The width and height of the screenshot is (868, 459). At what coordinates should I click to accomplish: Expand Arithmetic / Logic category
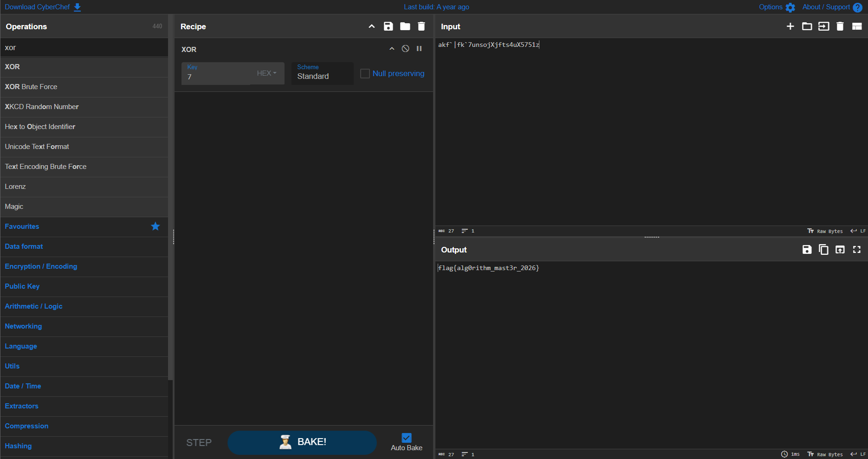pyautogui.click(x=84, y=306)
